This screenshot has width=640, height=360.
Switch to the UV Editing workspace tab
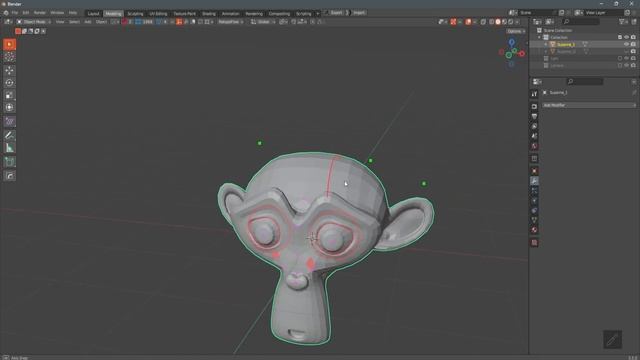click(x=158, y=13)
